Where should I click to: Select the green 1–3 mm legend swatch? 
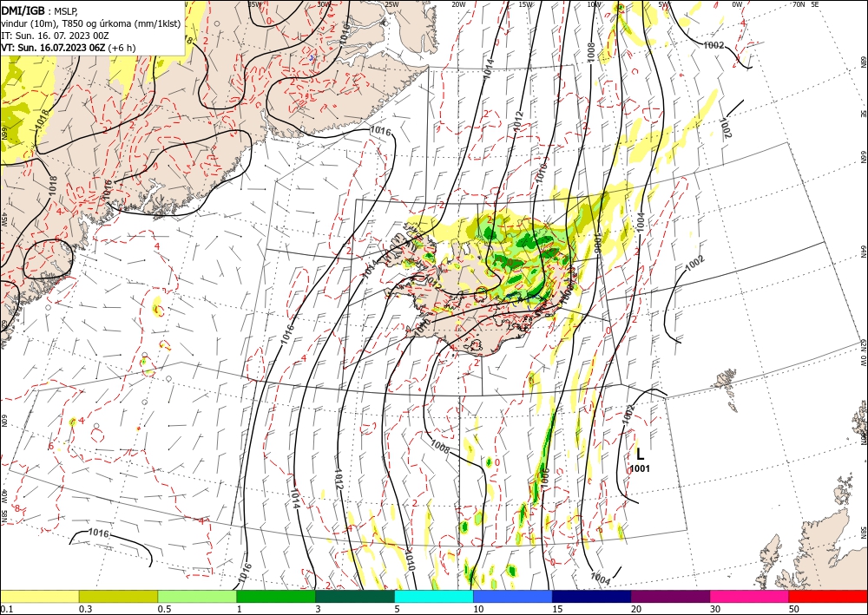point(276,596)
